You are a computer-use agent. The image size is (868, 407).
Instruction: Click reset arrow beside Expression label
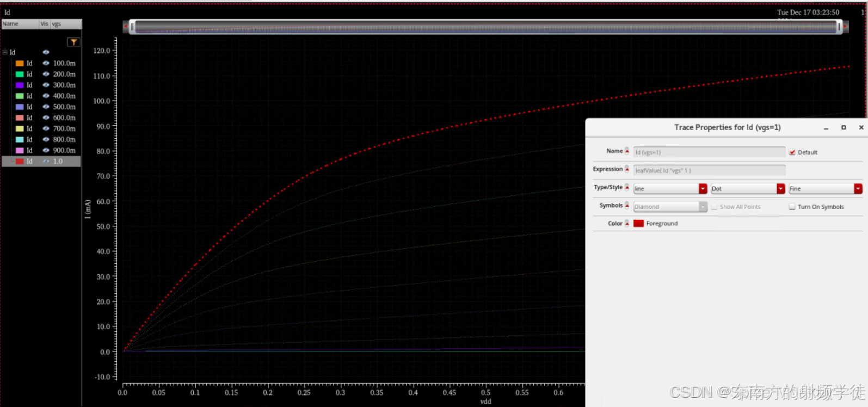[627, 169]
